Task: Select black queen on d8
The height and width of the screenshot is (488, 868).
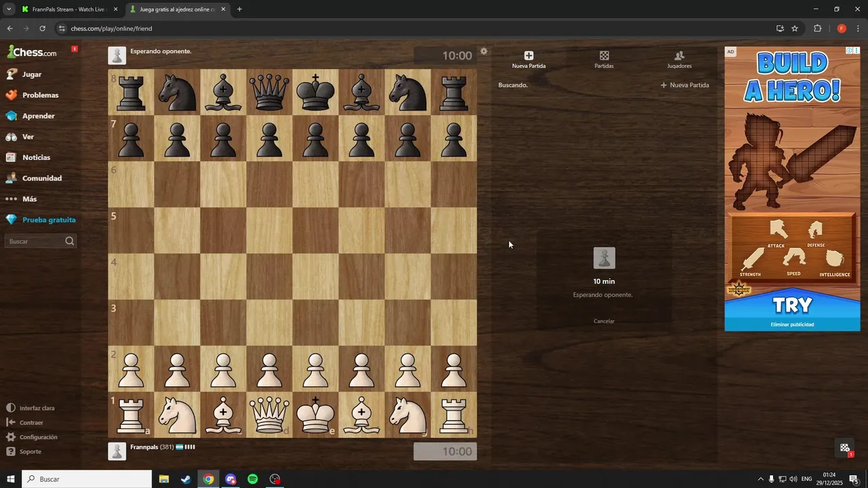Action: tap(269, 92)
